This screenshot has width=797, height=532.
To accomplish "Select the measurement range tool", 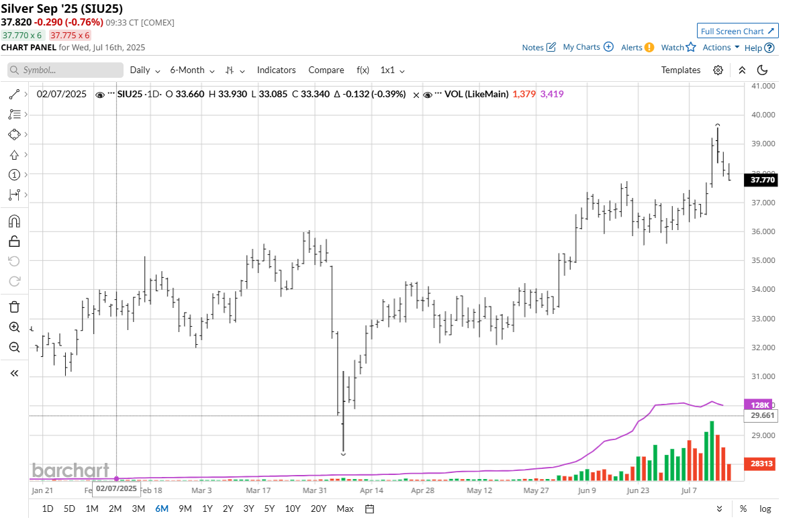I will click(x=14, y=195).
